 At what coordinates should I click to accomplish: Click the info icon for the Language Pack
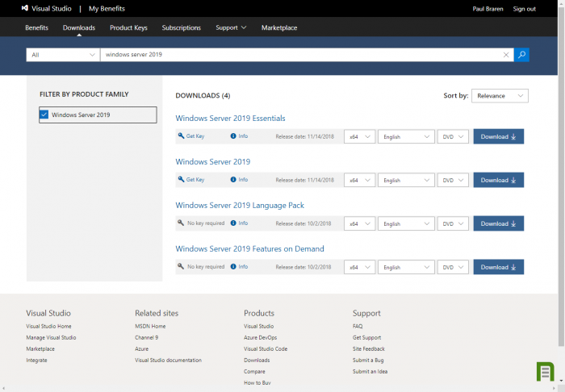233,223
